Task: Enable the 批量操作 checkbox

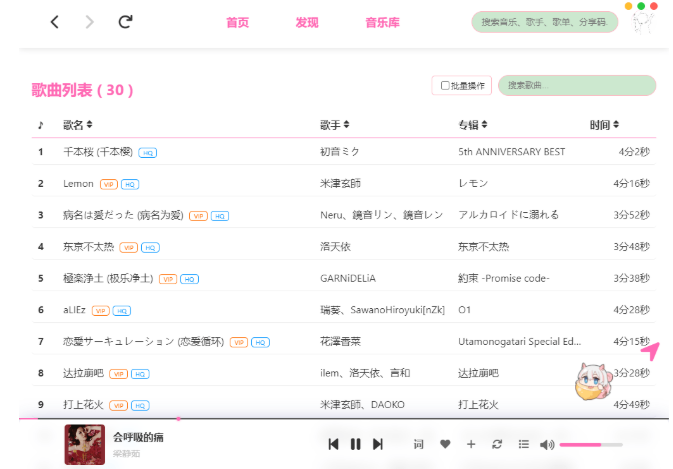Action: click(445, 85)
